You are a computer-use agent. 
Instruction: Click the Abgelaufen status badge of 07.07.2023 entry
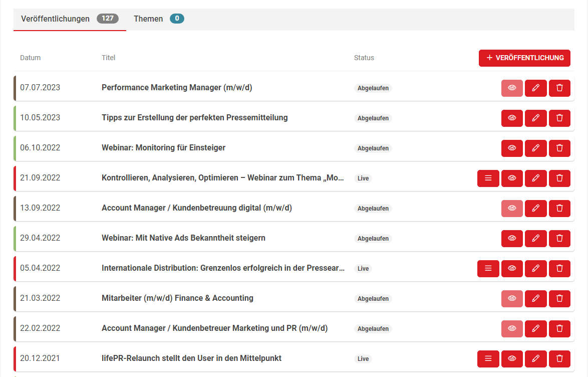[373, 88]
